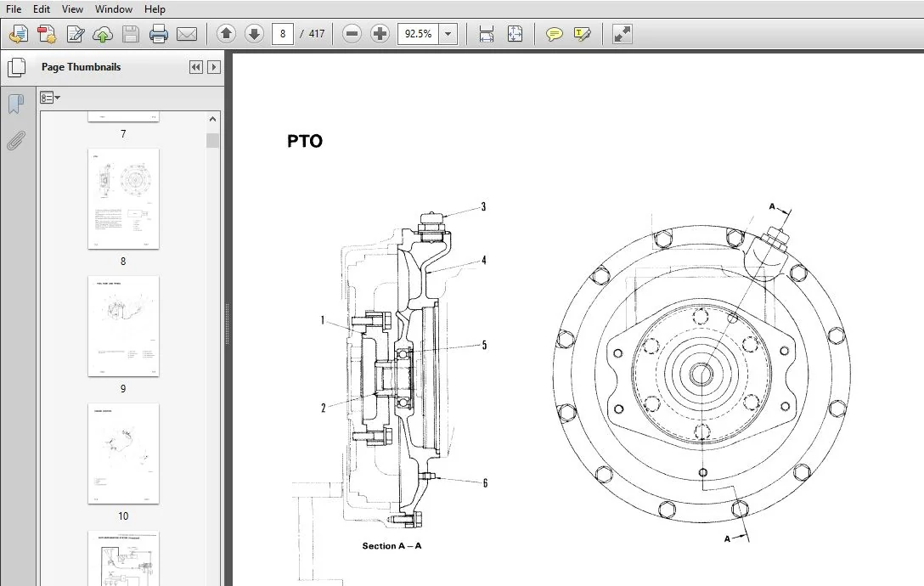Expand the thumbnails pane with right arrow
Image resolution: width=924 pixels, height=586 pixels.
[x=214, y=67]
